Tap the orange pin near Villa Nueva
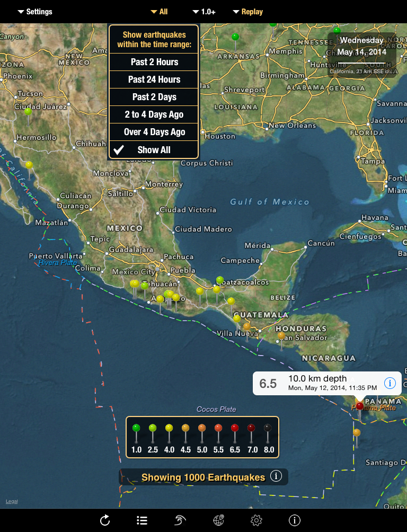Viewport: 407px width, 532px height. click(x=247, y=326)
